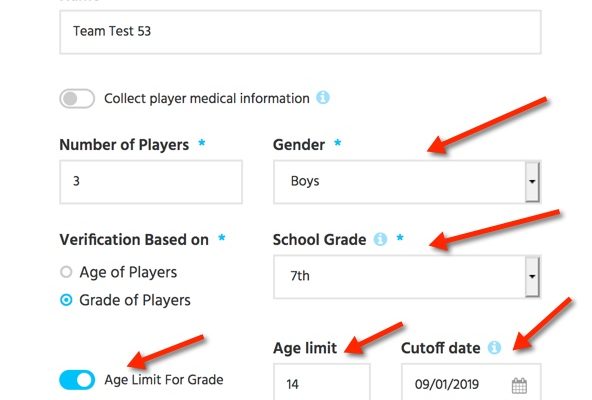
Task: Click the Age Limit For Grade label
Action: pos(164,380)
